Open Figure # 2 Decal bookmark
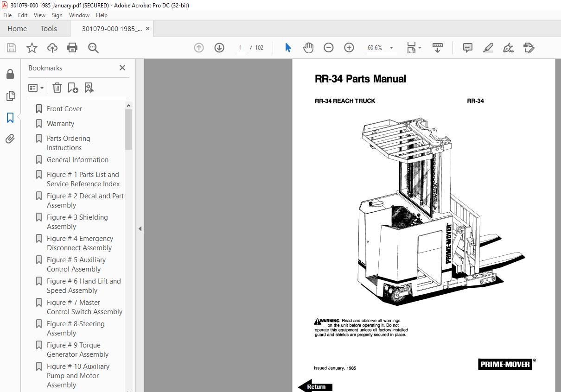Screen dimensions: 561x392 coord(85,201)
